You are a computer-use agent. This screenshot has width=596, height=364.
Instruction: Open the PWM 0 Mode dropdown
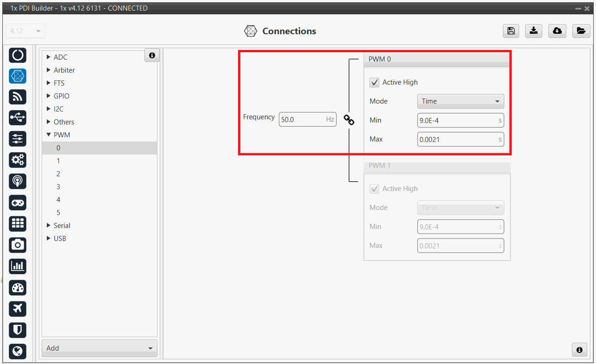[x=460, y=101]
